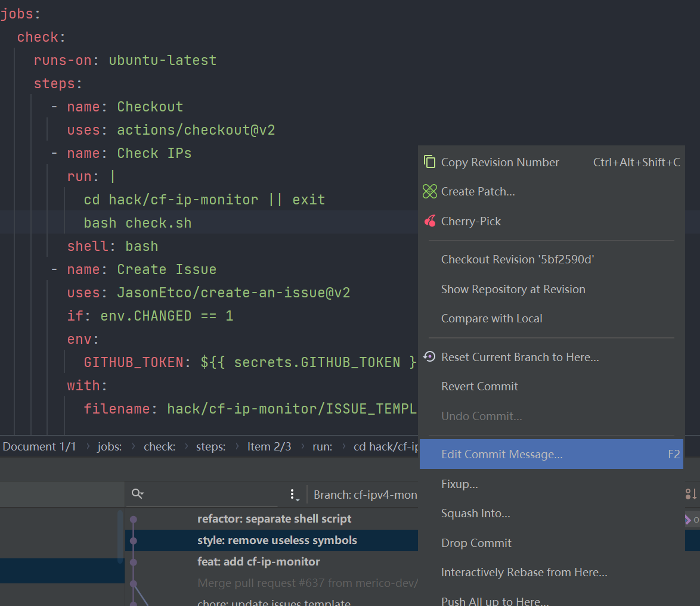Click the 'shell: bash' line

point(113,246)
